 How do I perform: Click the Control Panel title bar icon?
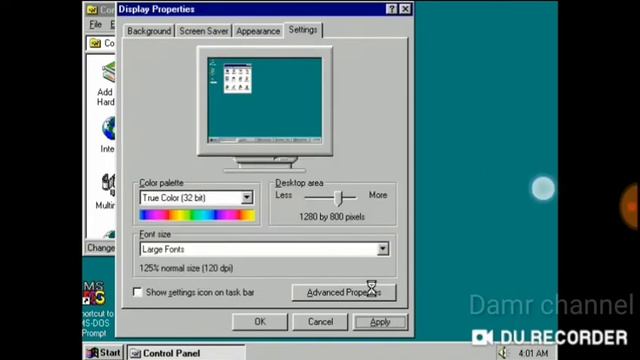(93, 10)
